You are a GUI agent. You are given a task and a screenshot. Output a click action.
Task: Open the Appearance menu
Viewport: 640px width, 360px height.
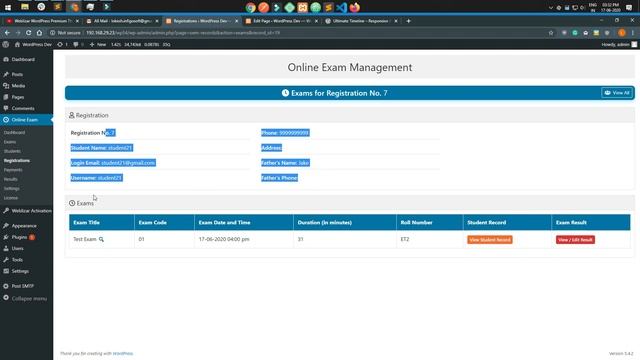click(x=24, y=226)
